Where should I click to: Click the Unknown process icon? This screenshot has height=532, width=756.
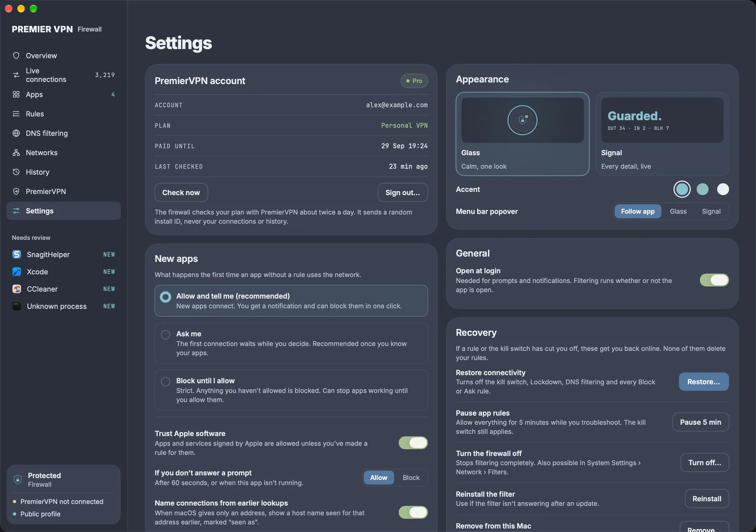pos(17,306)
